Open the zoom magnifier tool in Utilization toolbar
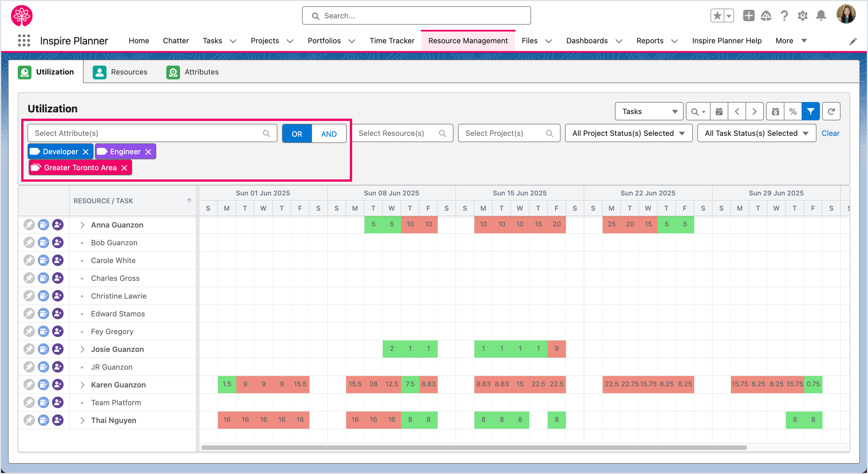868x474 pixels. (698, 111)
